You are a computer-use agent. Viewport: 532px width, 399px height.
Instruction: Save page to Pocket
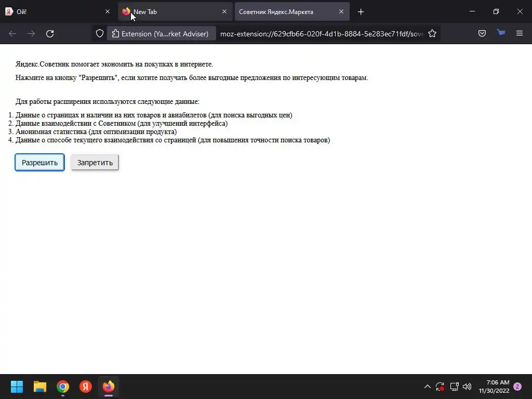tap(482, 33)
